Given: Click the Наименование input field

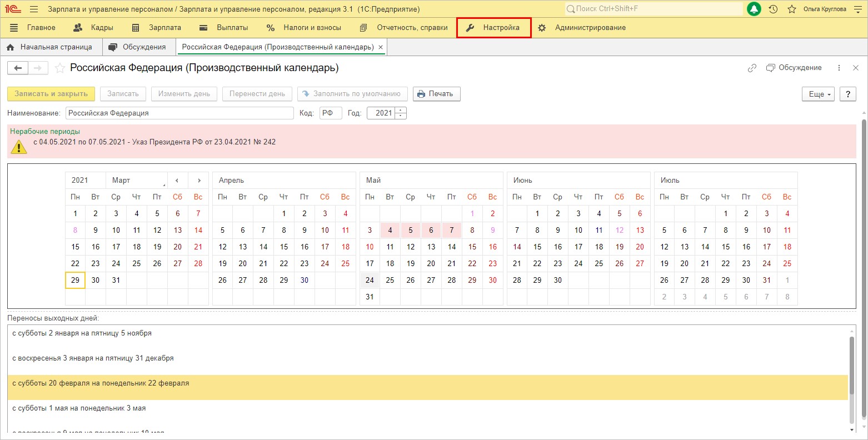Looking at the screenshot, I should (179, 113).
